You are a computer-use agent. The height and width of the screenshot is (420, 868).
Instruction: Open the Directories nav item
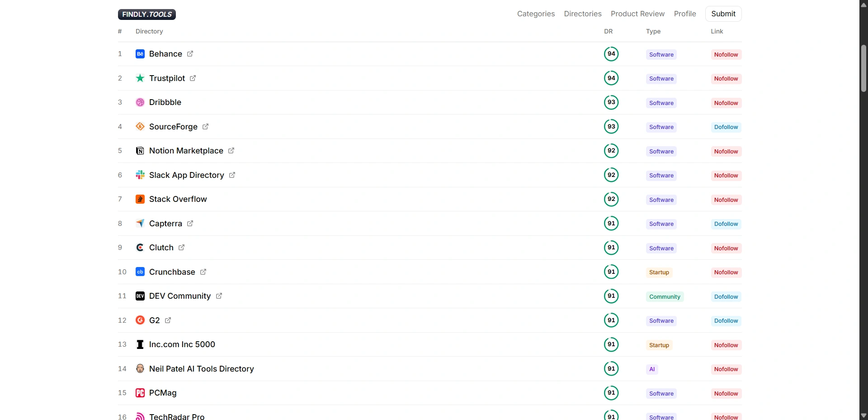pyautogui.click(x=583, y=14)
